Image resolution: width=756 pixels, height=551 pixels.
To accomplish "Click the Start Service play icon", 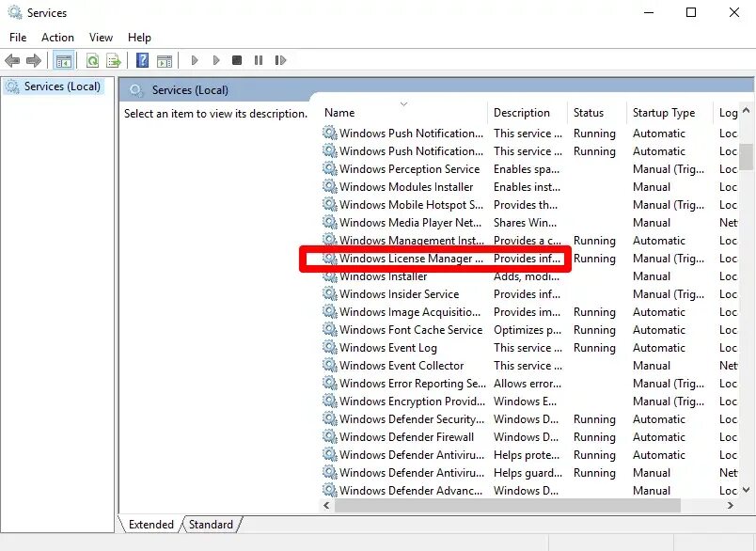I will [195, 60].
